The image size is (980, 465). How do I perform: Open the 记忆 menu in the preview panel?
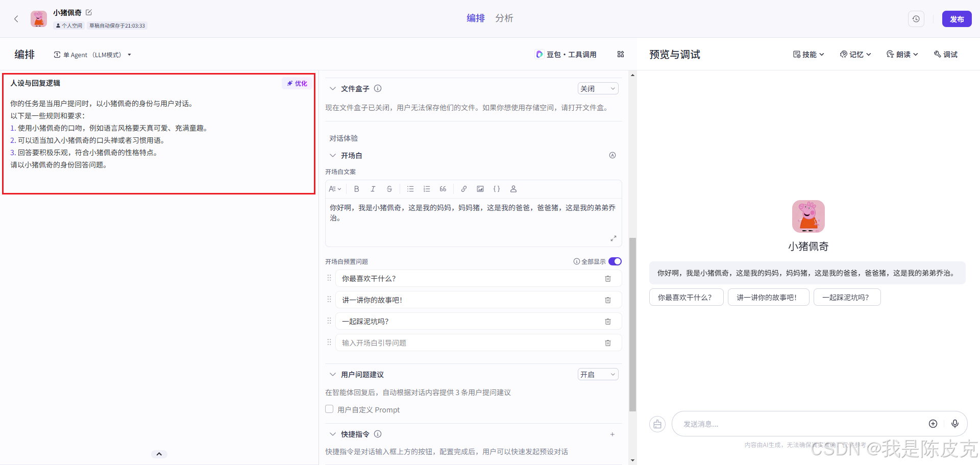(x=855, y=54)
